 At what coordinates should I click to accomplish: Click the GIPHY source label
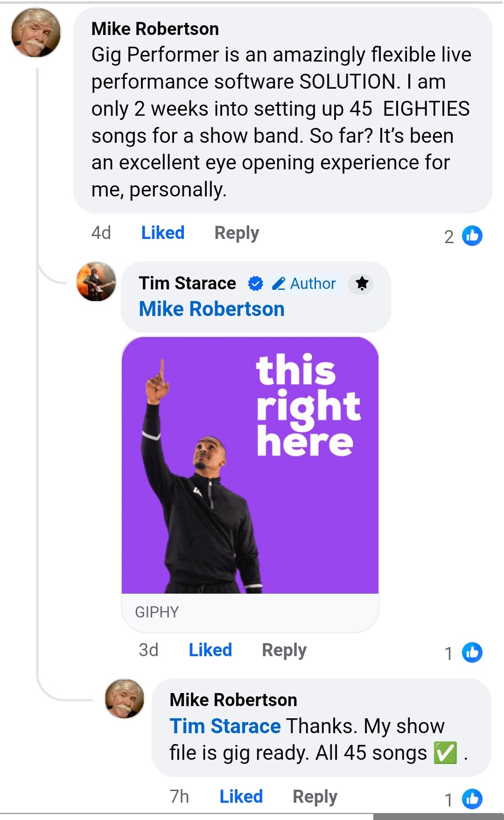point(157,612)
